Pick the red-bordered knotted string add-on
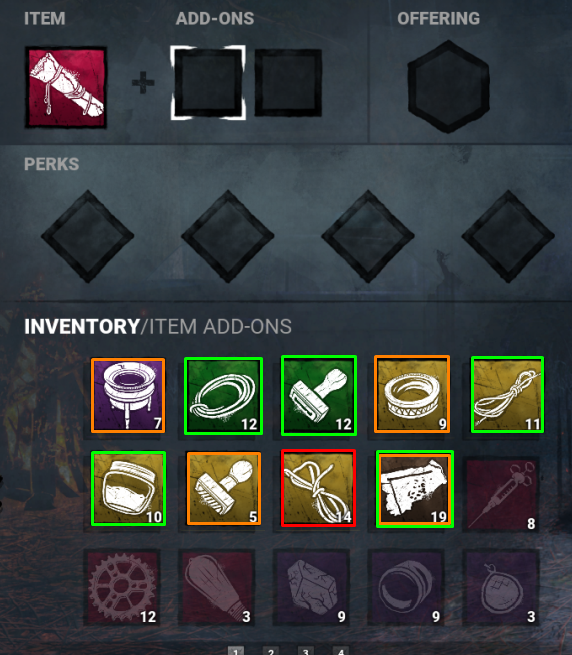The image size is (572, 655). 318,488
